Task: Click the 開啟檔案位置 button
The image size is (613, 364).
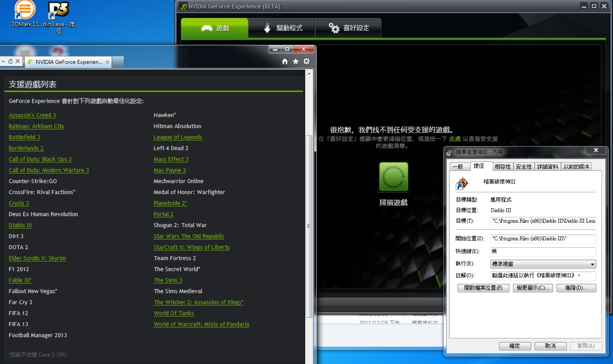Action: click(x=484, y=288)
